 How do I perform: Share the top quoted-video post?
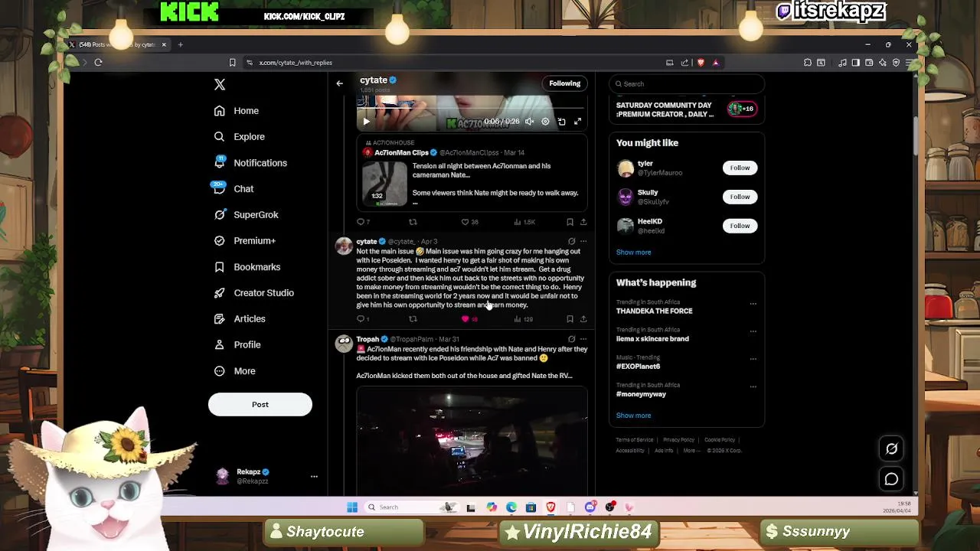pos(583,222)
